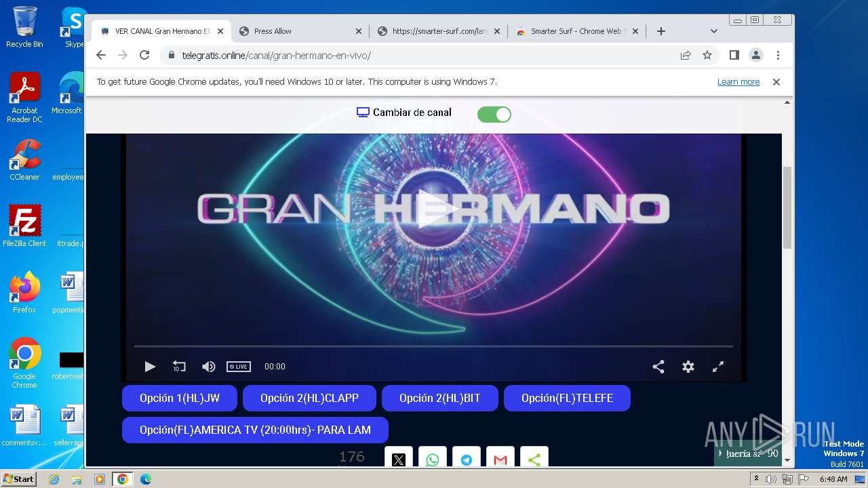Open the Learn more link
This screenshot has height=488, width=868.
pos(738,82)
